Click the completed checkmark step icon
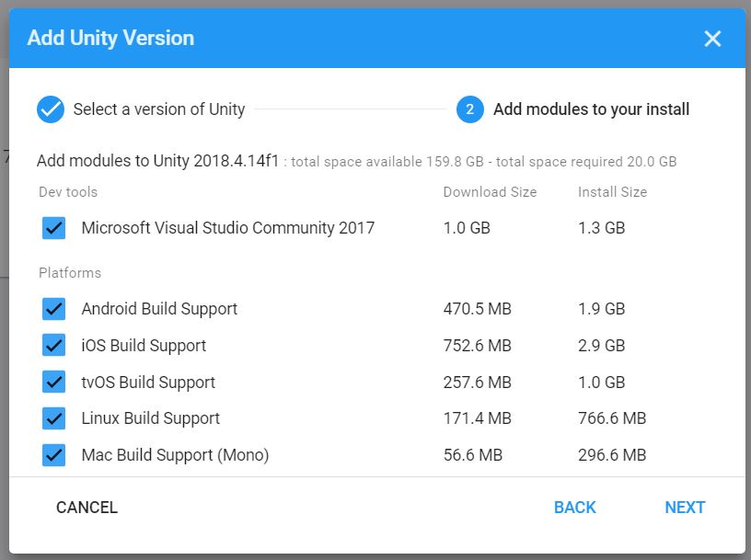Image resolution: width=751 pixels, height=560 pixels. [52, 109]
